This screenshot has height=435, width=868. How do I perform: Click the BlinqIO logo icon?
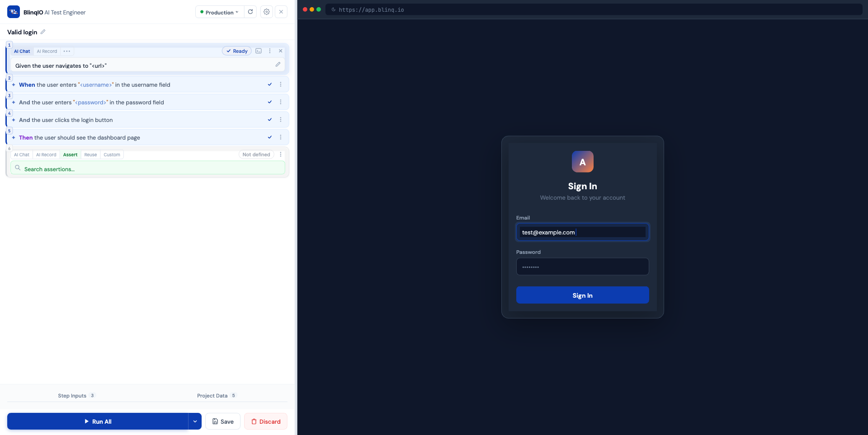[x=13, y=12]
